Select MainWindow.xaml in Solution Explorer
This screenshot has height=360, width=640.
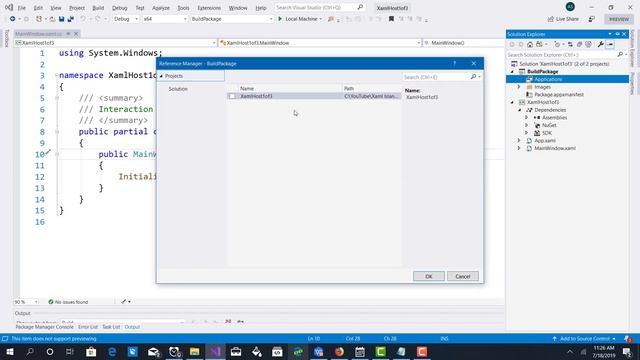tap(555, 148)
